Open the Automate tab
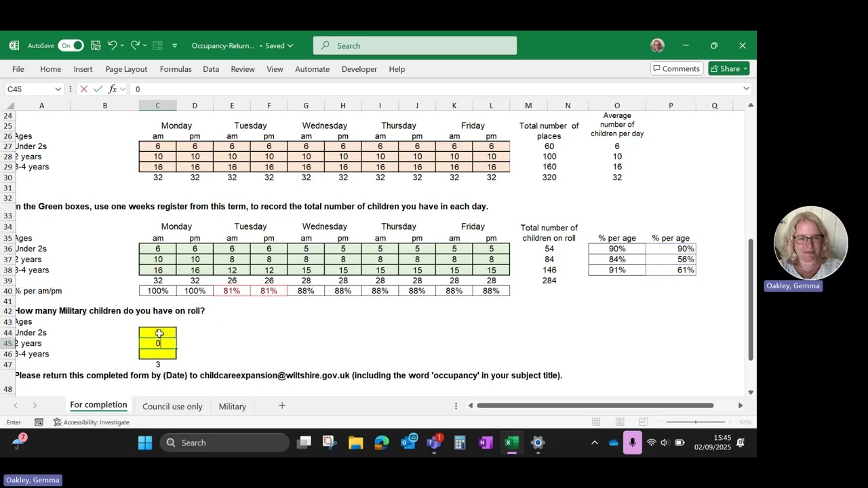This screenshot has height=488, width=868. coord(312,69)
